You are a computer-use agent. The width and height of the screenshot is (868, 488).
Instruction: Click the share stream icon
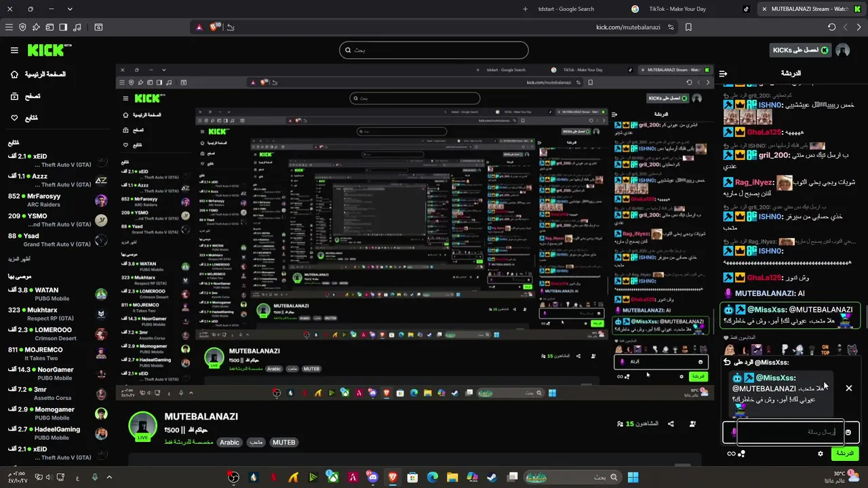pyautogui.click(x=671, y=424)
